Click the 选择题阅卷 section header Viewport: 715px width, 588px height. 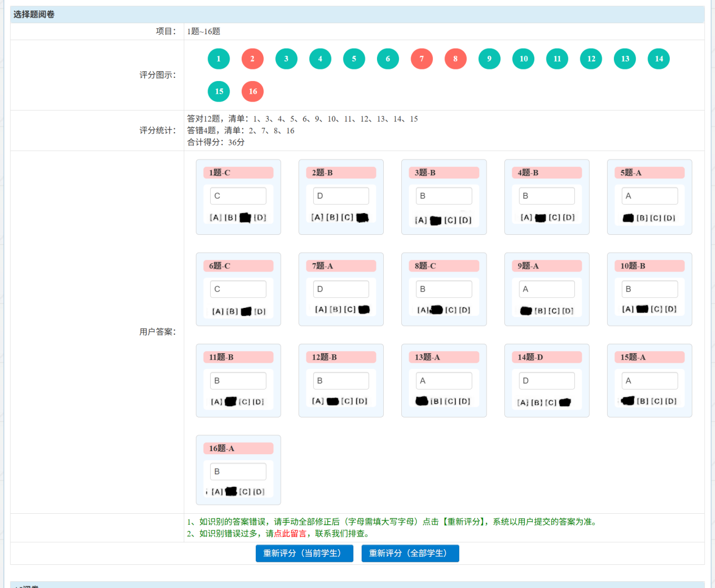[x=34, y=15]
